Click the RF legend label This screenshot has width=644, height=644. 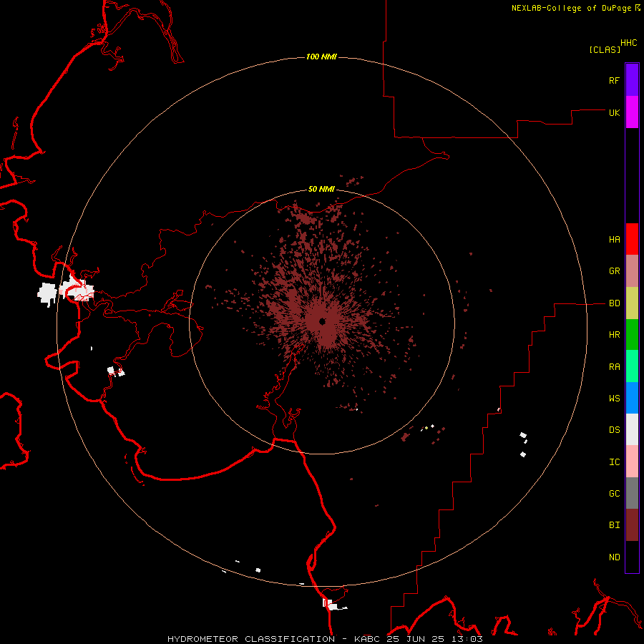pos(614,80)
